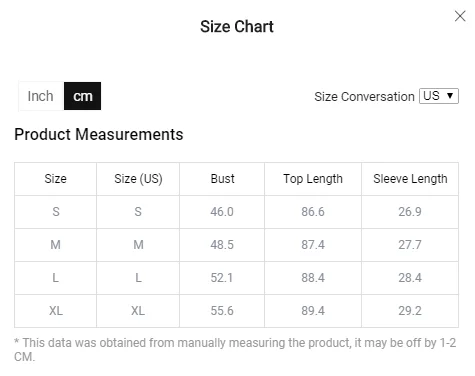Click the dropdown arrow next to US
The height and width of the screenshot is (376, 475).
pos(450,96)
